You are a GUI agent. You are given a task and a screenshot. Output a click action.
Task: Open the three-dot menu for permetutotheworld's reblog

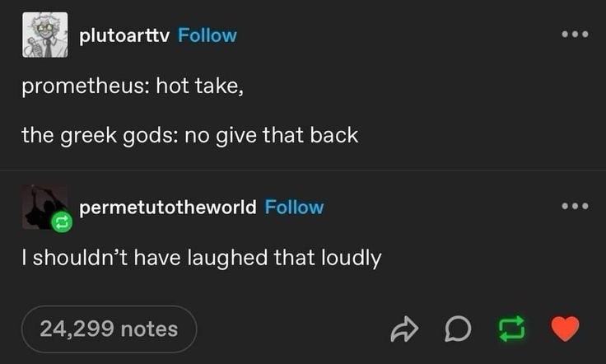(x=575, y=206)
